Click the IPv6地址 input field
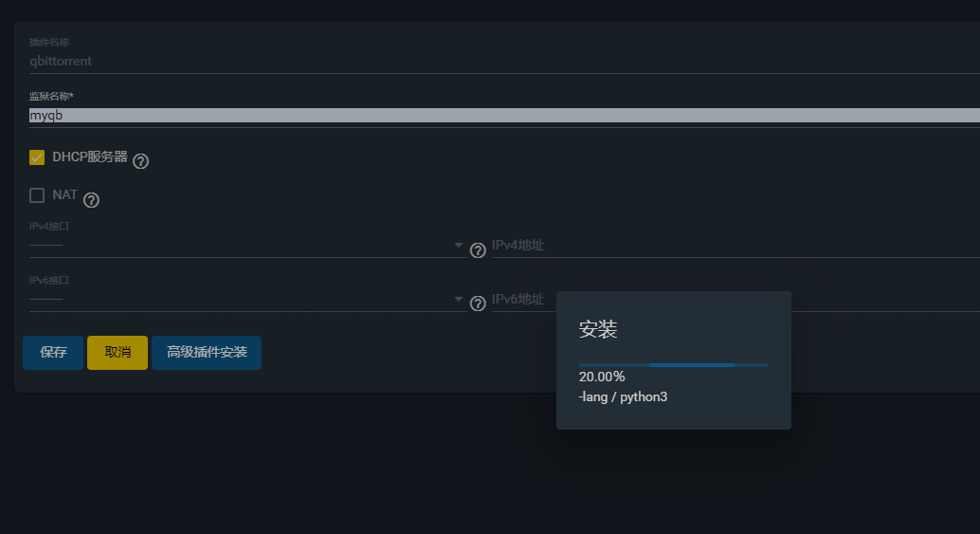The height and width of the screenshot is (534, 980). [524, 300]
